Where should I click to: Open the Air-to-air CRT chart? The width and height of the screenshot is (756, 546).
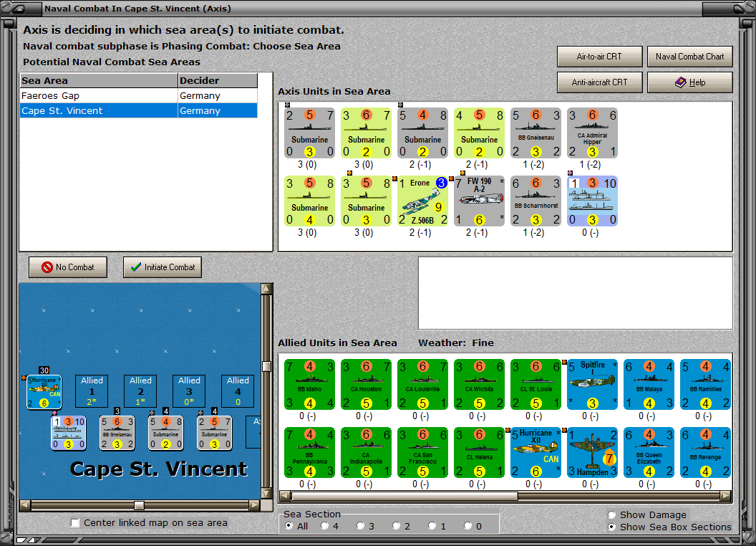tap(599, 57)
